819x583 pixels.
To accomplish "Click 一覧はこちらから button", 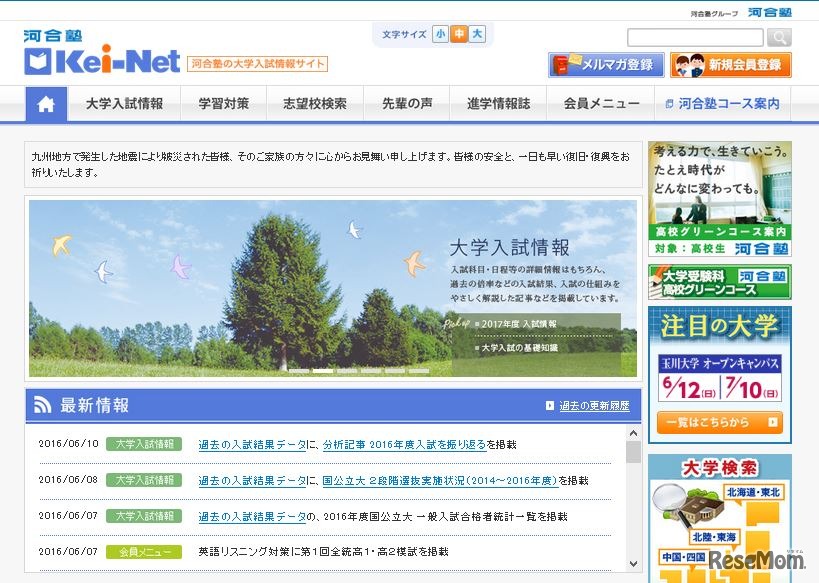I will pyautogui.click(x=720, y=422).
